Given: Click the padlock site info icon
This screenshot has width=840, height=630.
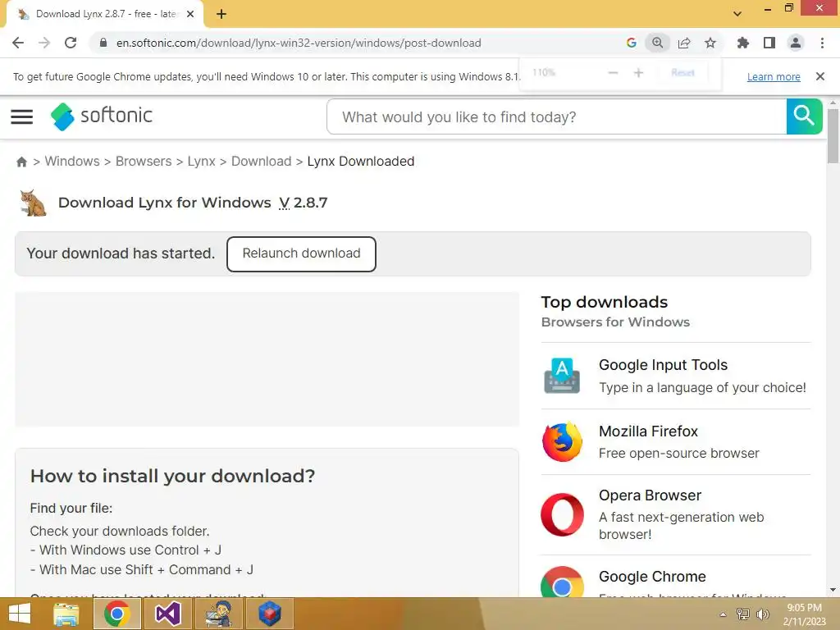Looking at the screenshot, I should coord(103,43).
